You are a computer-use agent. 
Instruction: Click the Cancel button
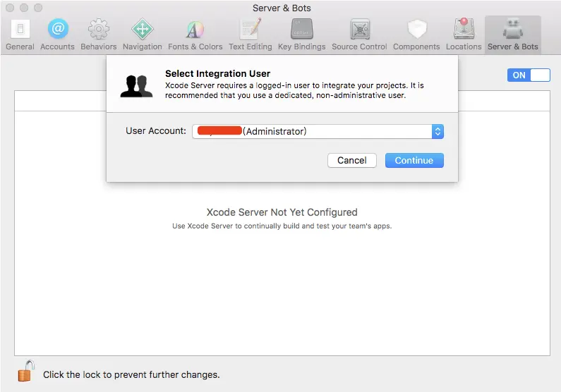point(351,161)
